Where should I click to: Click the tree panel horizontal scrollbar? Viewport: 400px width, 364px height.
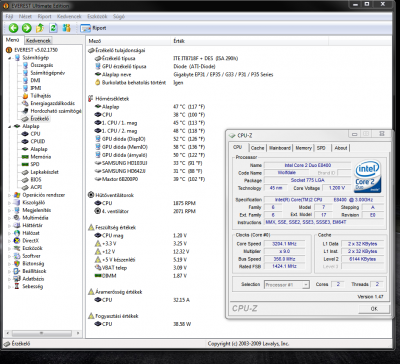coord(42,333)
